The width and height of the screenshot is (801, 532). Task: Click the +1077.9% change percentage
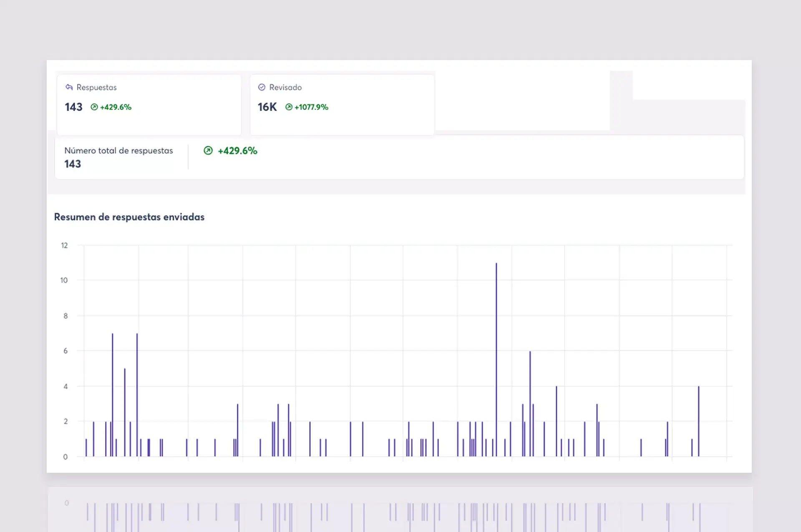coord(312,107)
